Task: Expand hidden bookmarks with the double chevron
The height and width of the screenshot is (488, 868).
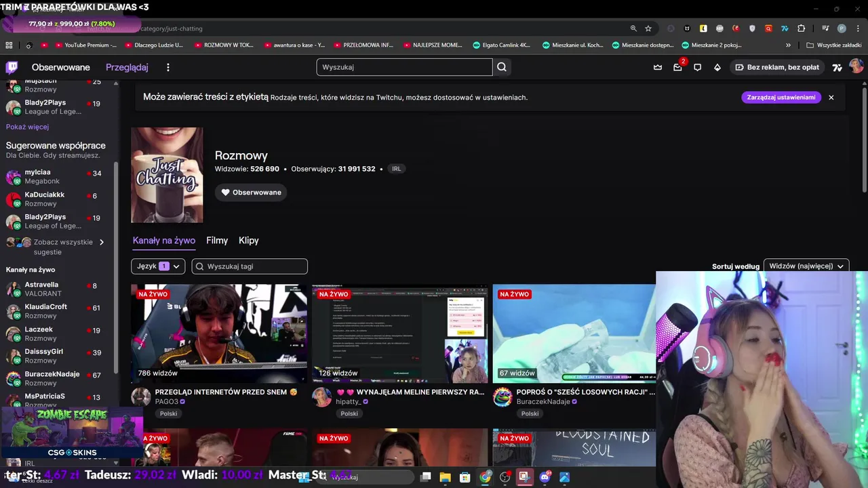Action: (x=788, y=45)
